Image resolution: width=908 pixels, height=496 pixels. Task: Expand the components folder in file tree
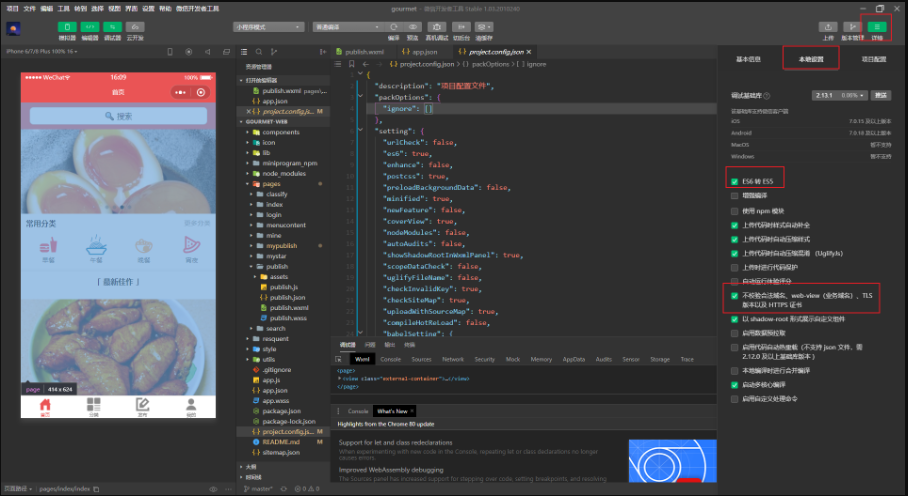pos(280,132)
